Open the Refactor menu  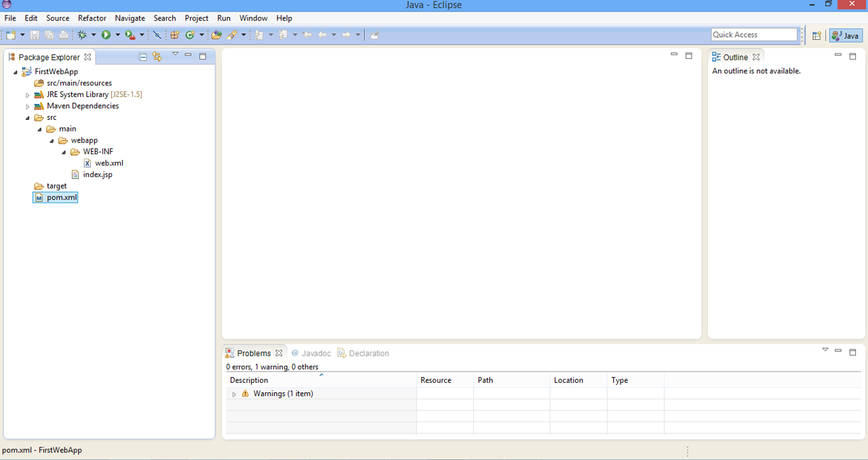click(92, 18)
